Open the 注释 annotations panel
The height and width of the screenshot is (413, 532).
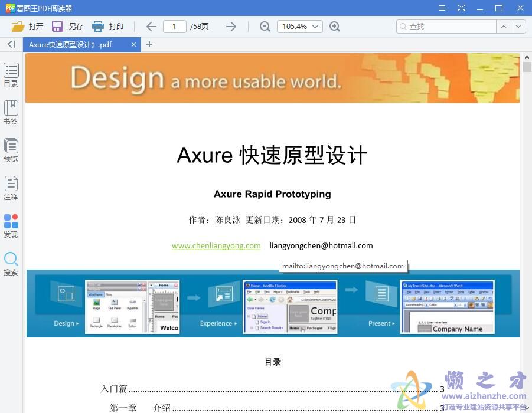[11, 188]
